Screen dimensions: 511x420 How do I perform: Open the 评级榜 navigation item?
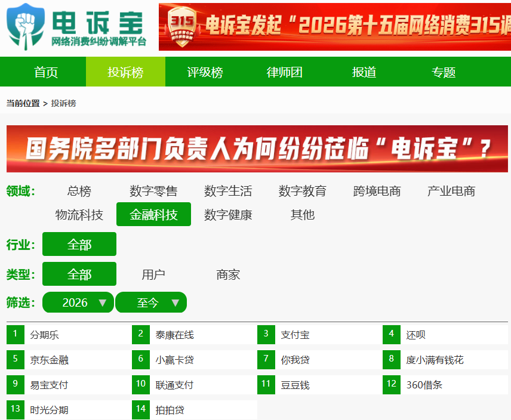205,72
